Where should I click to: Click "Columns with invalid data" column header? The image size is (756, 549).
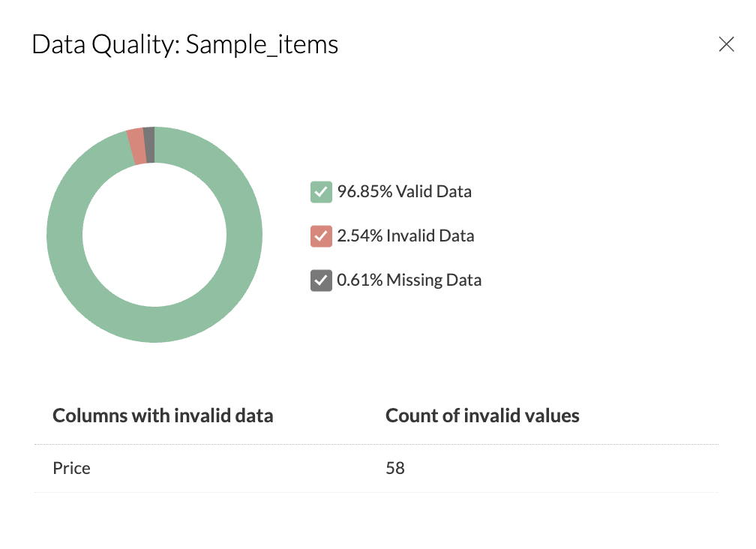coord(163,415)
